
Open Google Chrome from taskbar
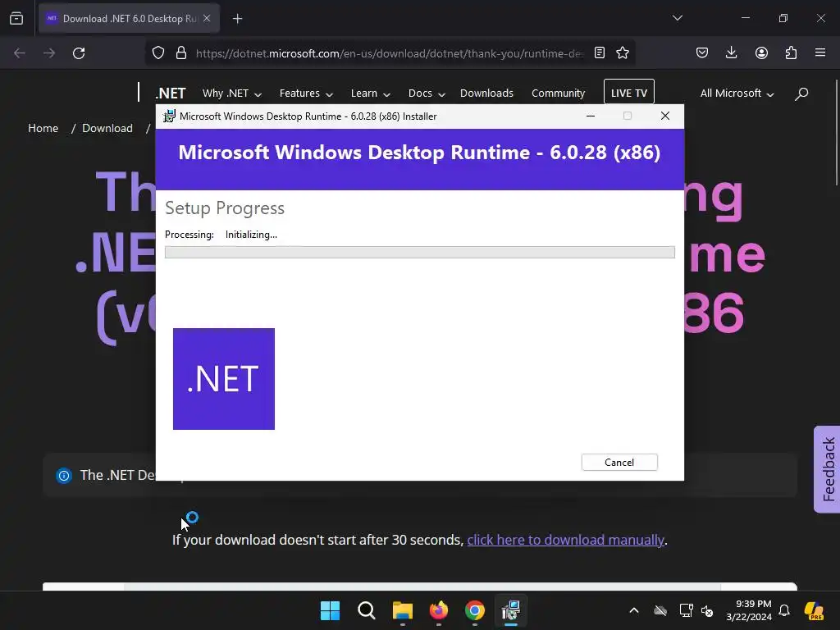pos(475,610)
